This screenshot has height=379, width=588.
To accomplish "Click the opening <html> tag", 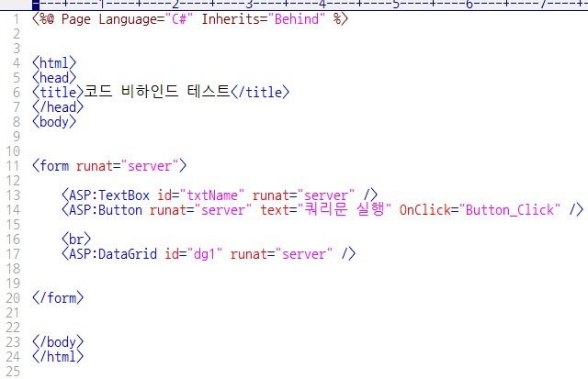I will [54, 63].
